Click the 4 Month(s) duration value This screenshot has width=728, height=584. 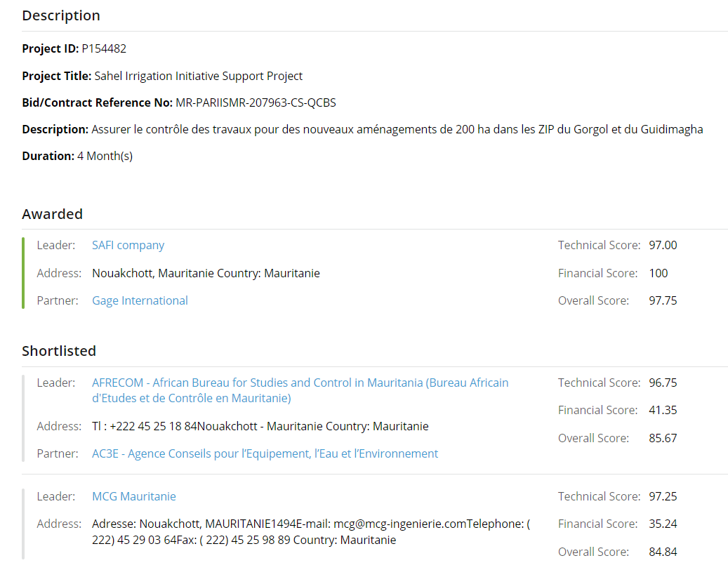(x=105, y=156)
